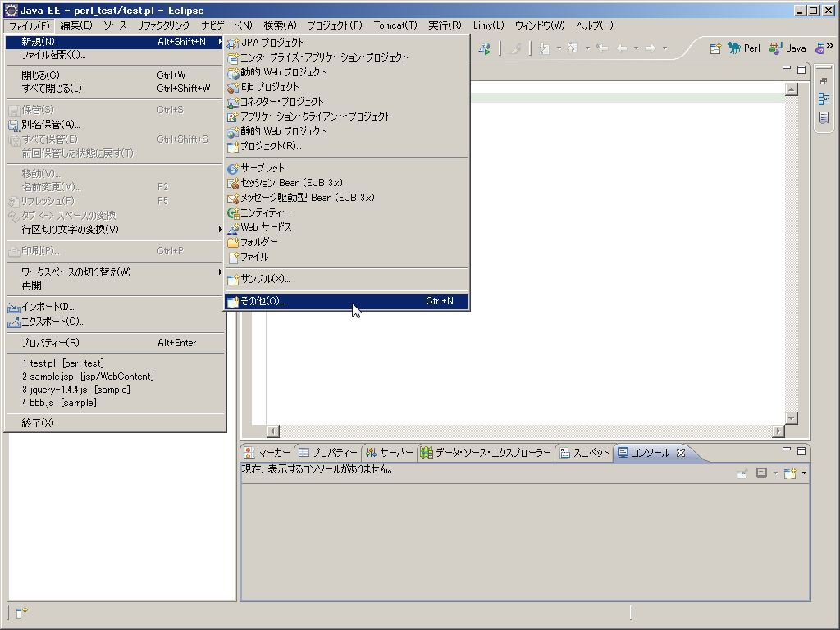Select エクスポート(O)... in File menu
The width and height of the screenshot is (840, 630).
pyautogui.click(x=115, y=322)
